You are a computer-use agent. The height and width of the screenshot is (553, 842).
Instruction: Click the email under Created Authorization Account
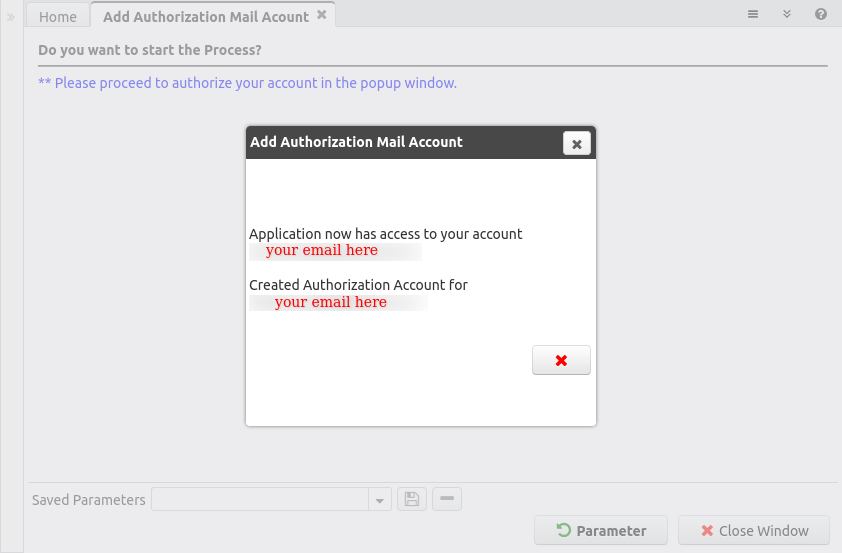(331, 302)
